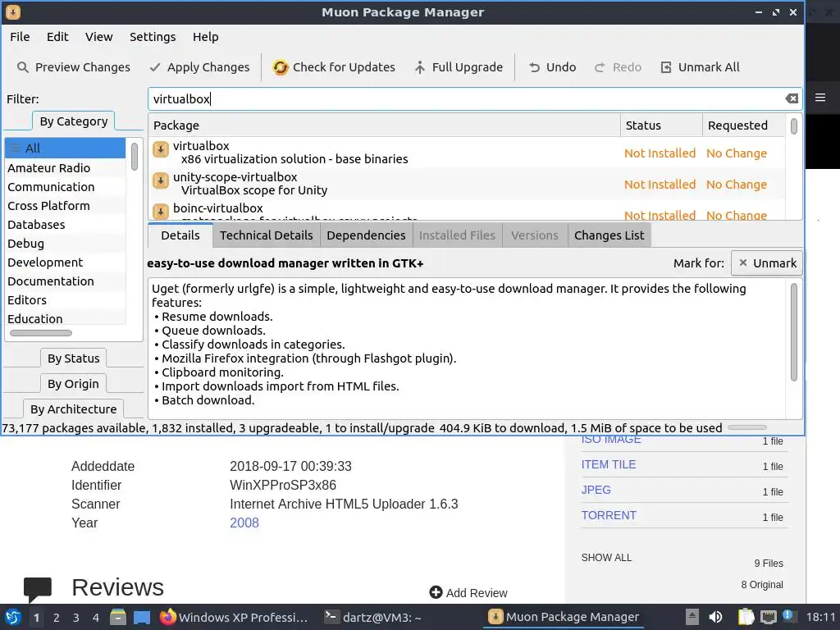Image resolution: width=840 pixels, height=630 pixels.
Task: Open the ITEM TILE download link
Action: (x=609, y=464)
